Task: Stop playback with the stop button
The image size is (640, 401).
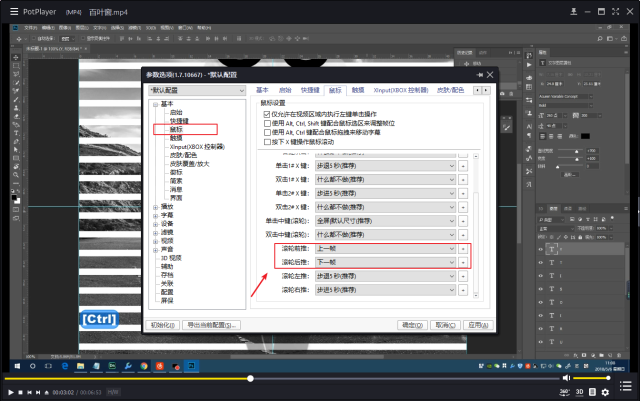Action: click(20, 392)
